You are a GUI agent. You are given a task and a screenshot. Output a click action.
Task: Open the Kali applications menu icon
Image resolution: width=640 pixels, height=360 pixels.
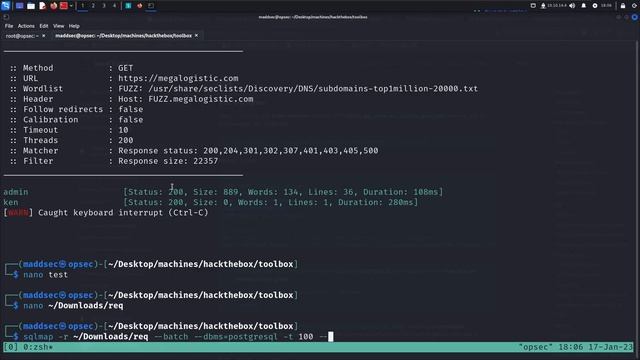click(x=5, y=6)
